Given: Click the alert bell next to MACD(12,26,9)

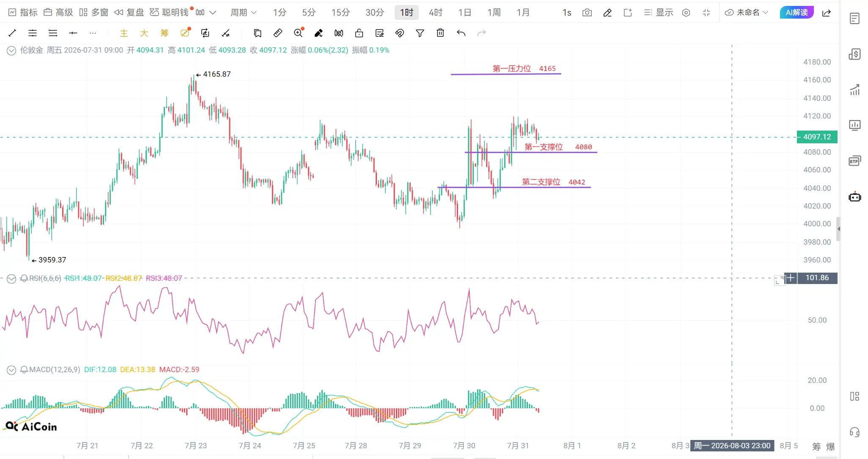Looking at the screenshot, I should (x=24, y=370).
